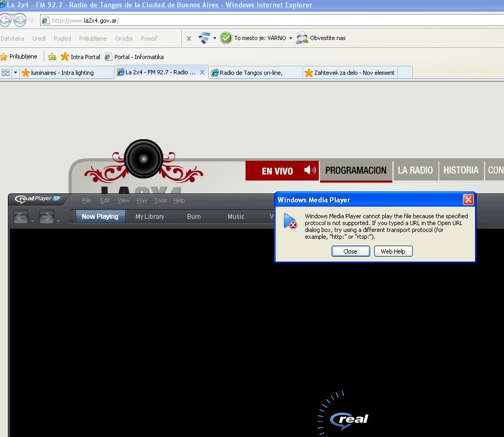Viewport: 504px width, 437px height.
Task: Click the Web Help button
Action: coord(393,251)
